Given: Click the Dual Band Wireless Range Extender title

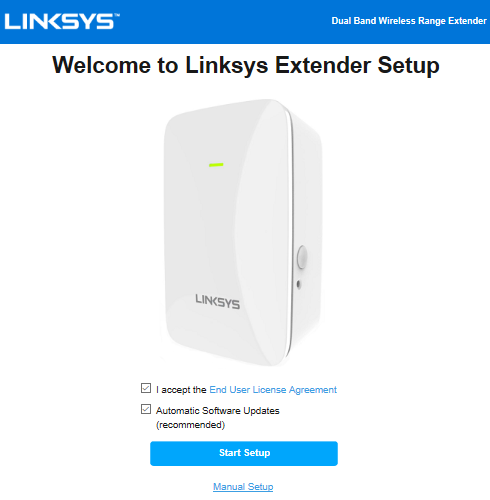Looking at the screenshot, I should [409, 21].
